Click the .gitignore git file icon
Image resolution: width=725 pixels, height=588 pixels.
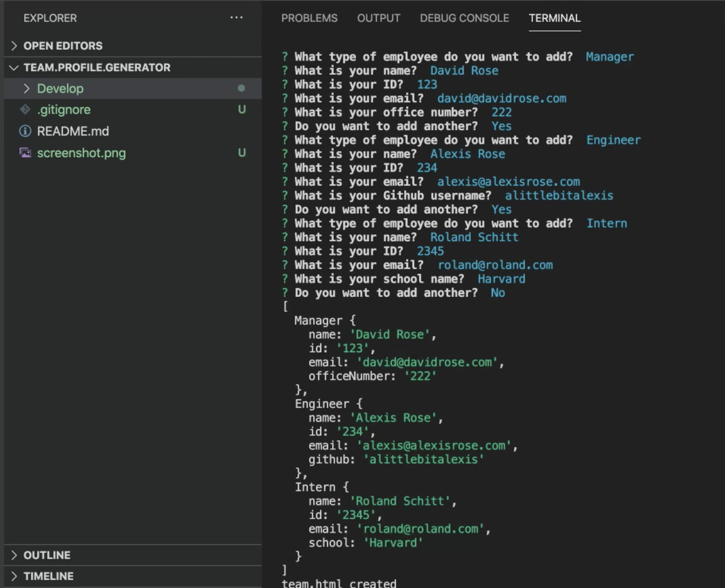tap(25, 110)
